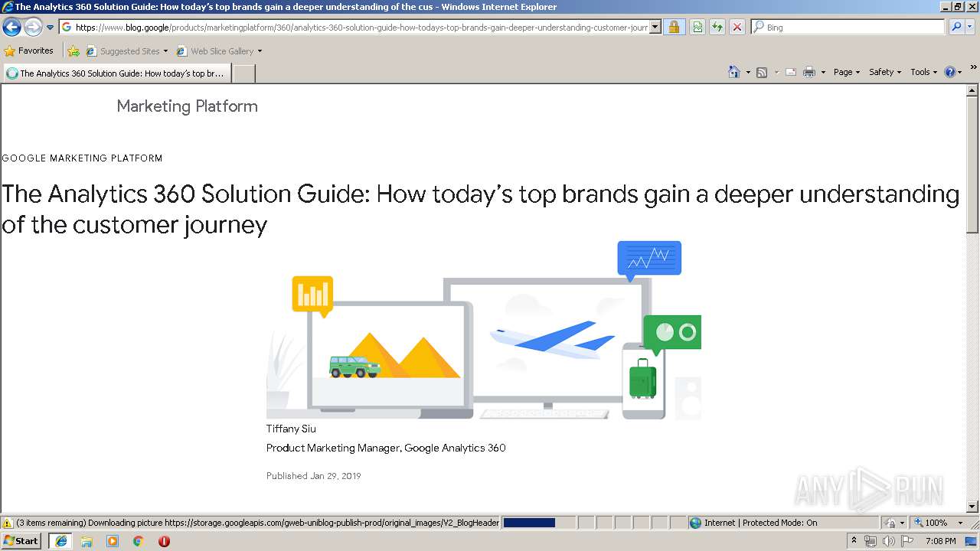This screenshot has width=980, height=551.
Task: Open the Help question mark icon
Action: click(950, 72)
